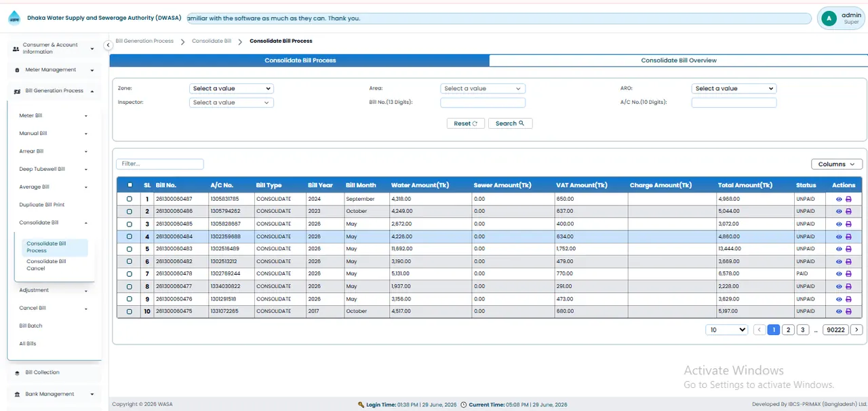Collapse sidebar with the round arrow button
Screen dimensions: 868x411
click(108, 45)
